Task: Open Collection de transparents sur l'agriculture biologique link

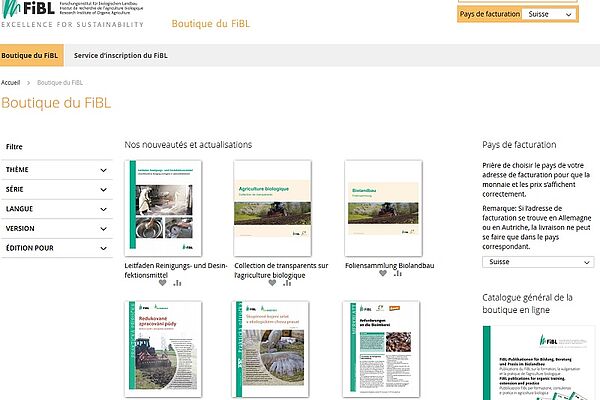Action: point(281,270)
